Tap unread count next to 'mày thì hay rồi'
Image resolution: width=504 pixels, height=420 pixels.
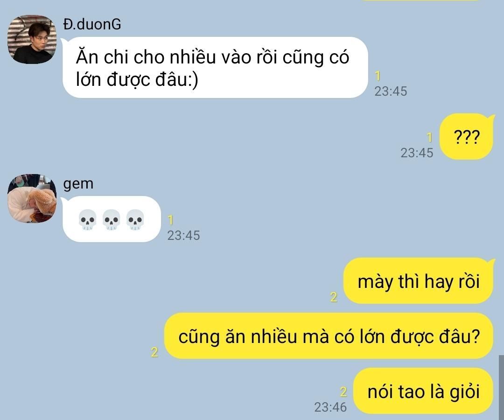pos(334,297)
